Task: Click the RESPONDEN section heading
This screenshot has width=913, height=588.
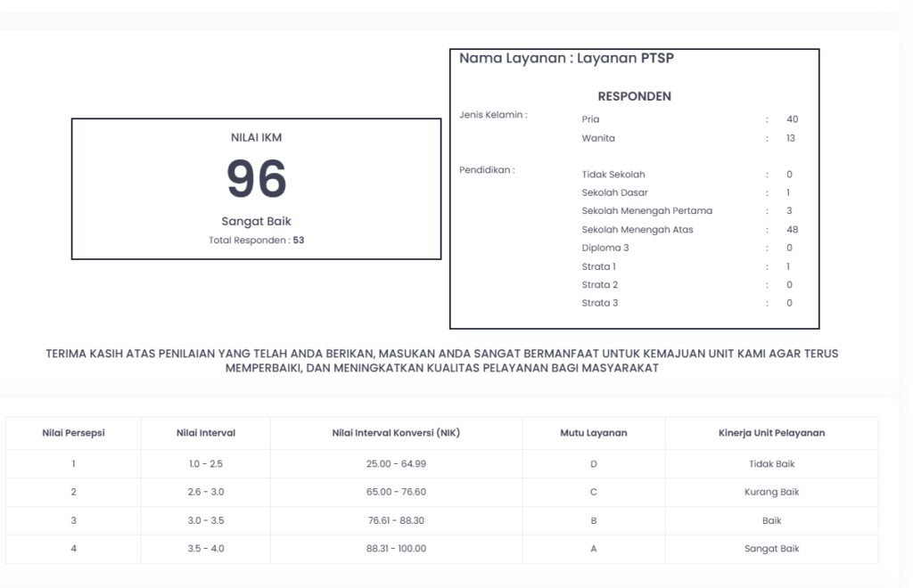Action: point(634,96)
